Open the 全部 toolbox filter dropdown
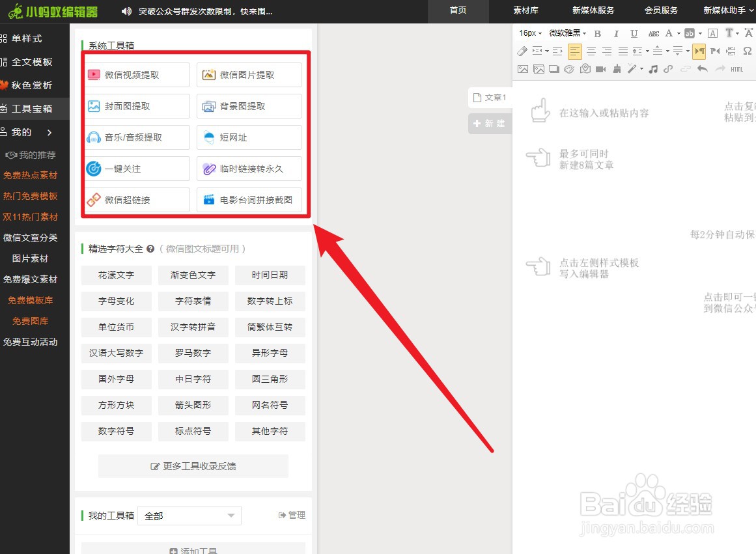756x554 pixels. 189,516
